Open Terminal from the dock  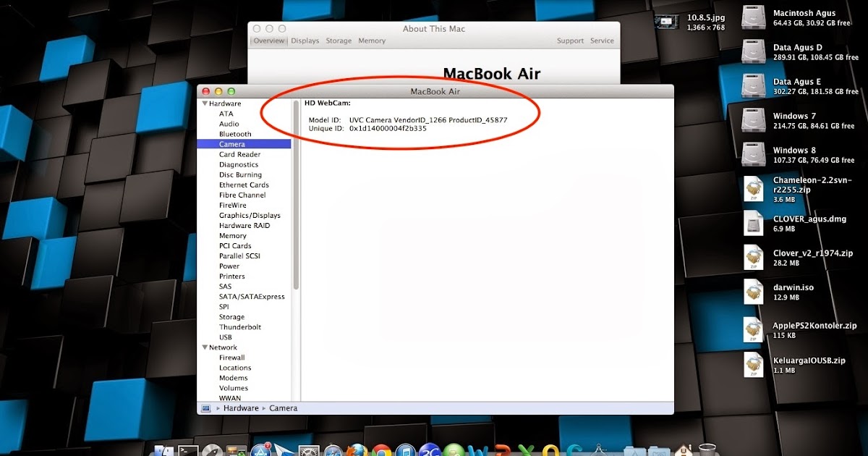click(188, 449)
